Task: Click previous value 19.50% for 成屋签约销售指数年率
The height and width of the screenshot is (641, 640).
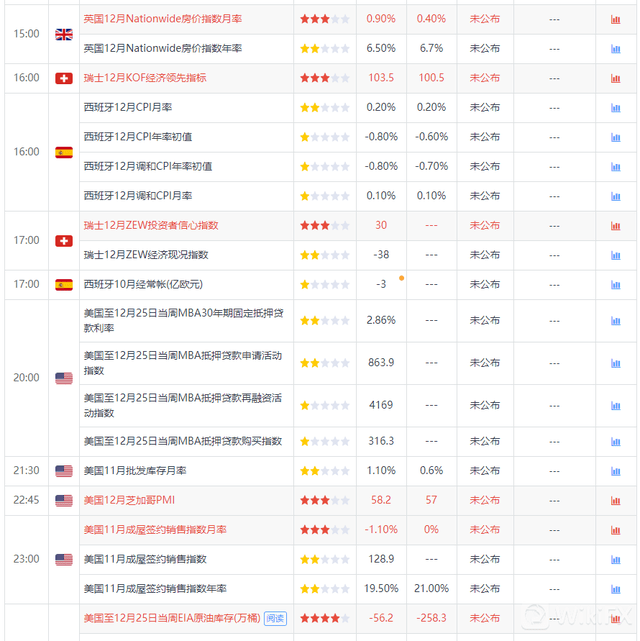Action: pyautogui.click(x=381, y=589)
